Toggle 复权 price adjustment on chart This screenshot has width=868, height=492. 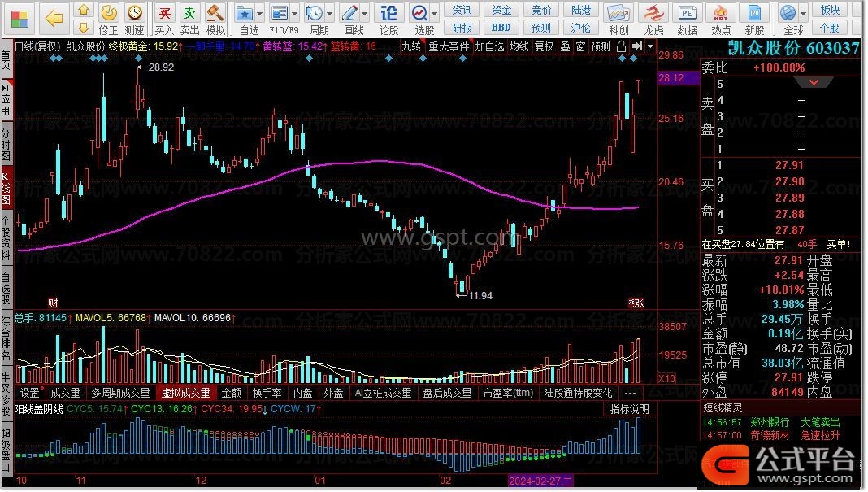coord(545,46)
